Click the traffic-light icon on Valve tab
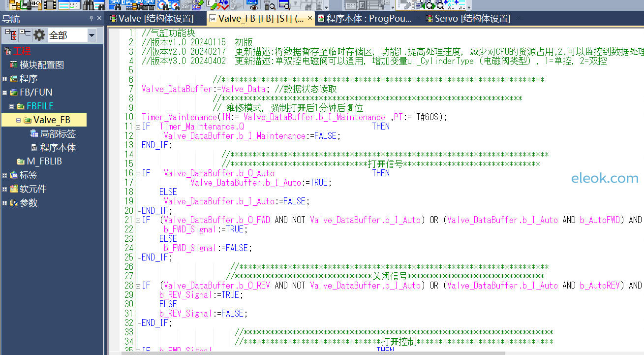This screenshot has height=355, width=644. pos(113,19)
